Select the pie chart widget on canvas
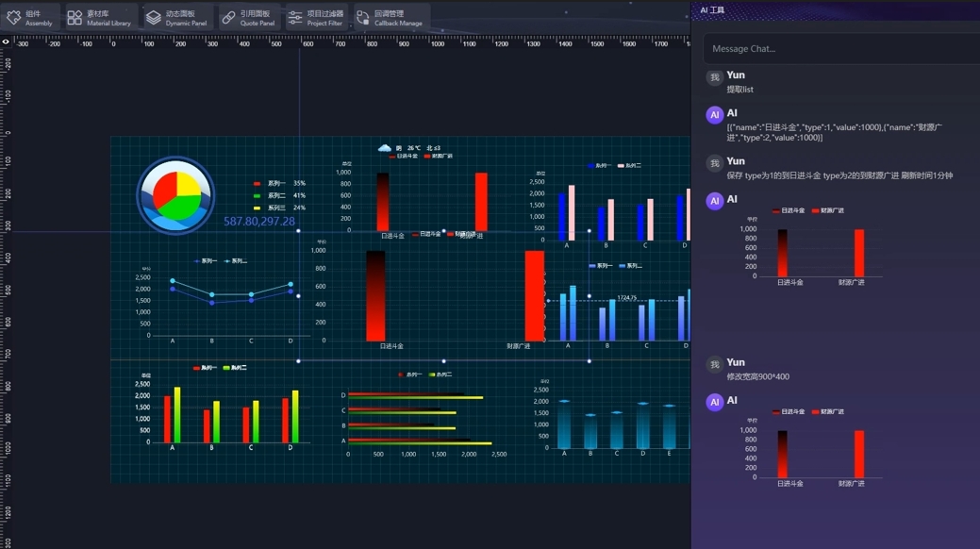The image size is (980, 549). coord(176,194)
